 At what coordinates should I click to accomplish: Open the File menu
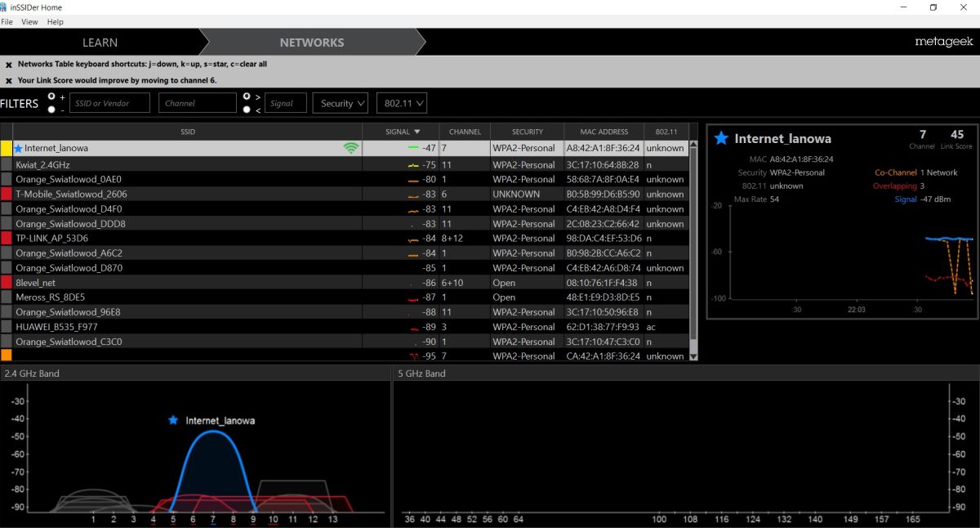(7, 22)
